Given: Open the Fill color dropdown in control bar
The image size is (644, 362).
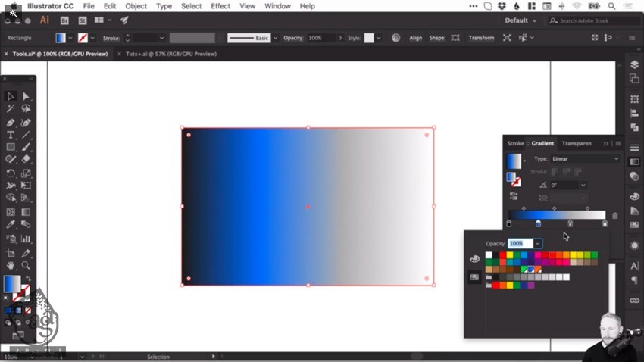Looking at the screenshot, I should click(x=70, y=38).
